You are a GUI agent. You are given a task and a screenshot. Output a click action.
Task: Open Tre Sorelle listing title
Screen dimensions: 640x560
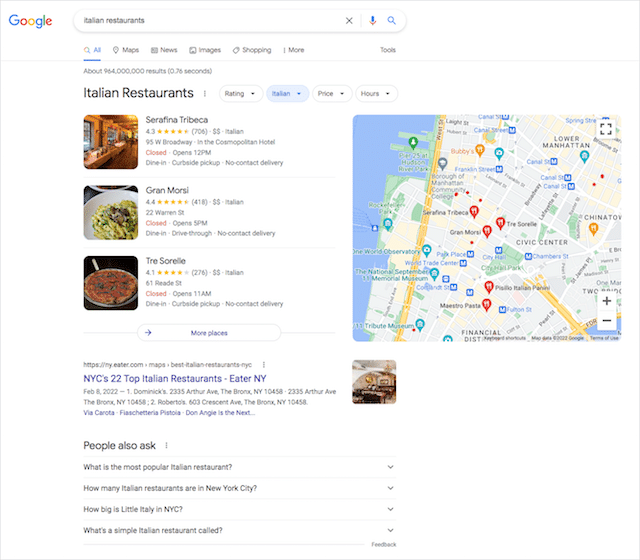(165, 261)
